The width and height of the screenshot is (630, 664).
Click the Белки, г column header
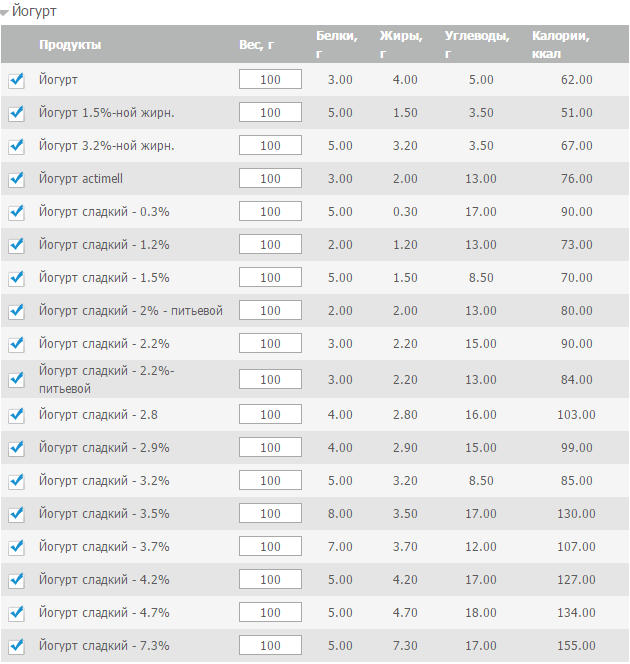(337, 44)
